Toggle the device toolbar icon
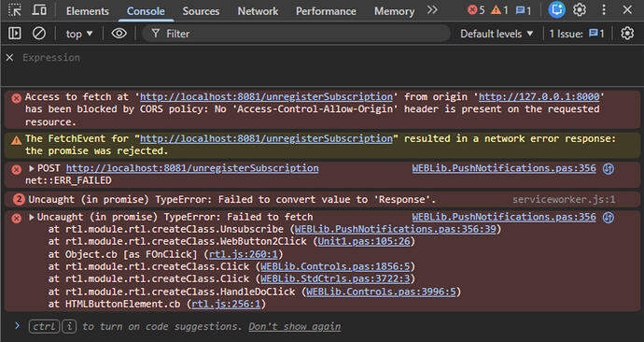Image resolution: width=644 pixels, height=342 pixels. [x=39, y=10]
